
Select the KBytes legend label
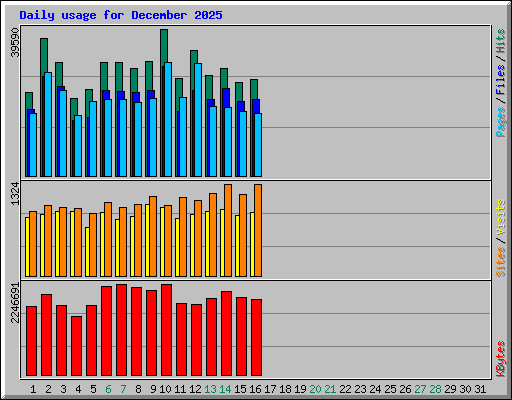[501, 359]
